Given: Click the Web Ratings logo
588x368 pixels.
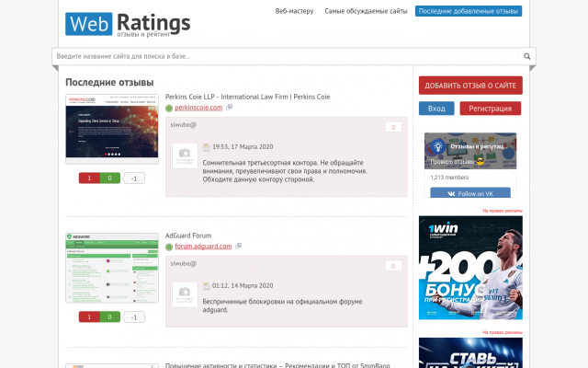Looking at the screenshot, I should [x=128, y=24].
